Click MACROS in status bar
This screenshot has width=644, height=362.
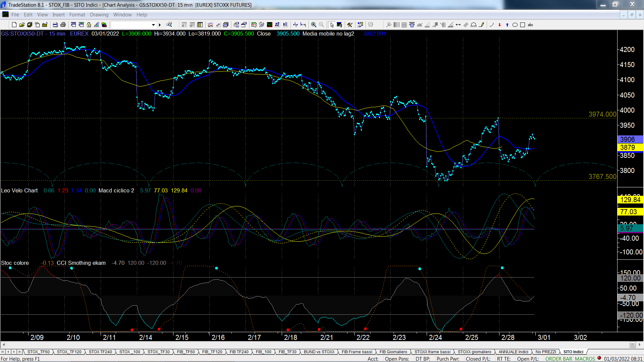pyautogui.click(x=585, y=359)
